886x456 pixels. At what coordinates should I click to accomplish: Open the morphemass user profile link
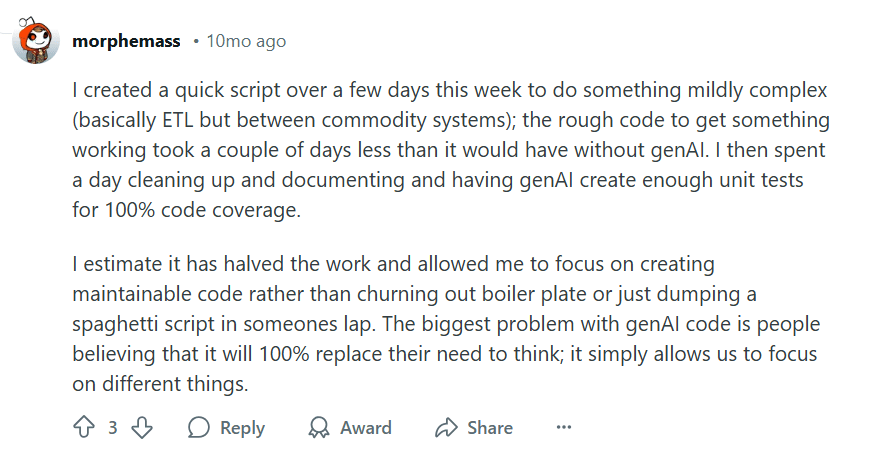(127, 41)
